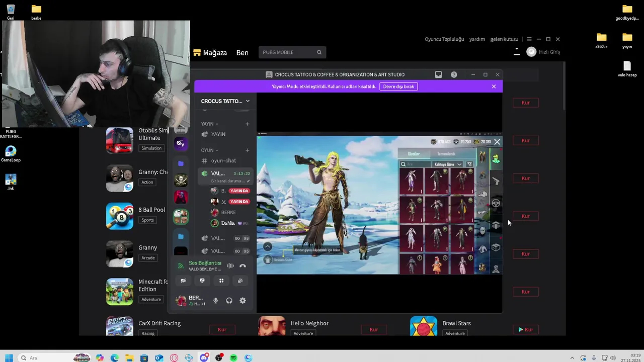
Task: Open Discord help question-mark icon
Action: (x=454, y=74)
